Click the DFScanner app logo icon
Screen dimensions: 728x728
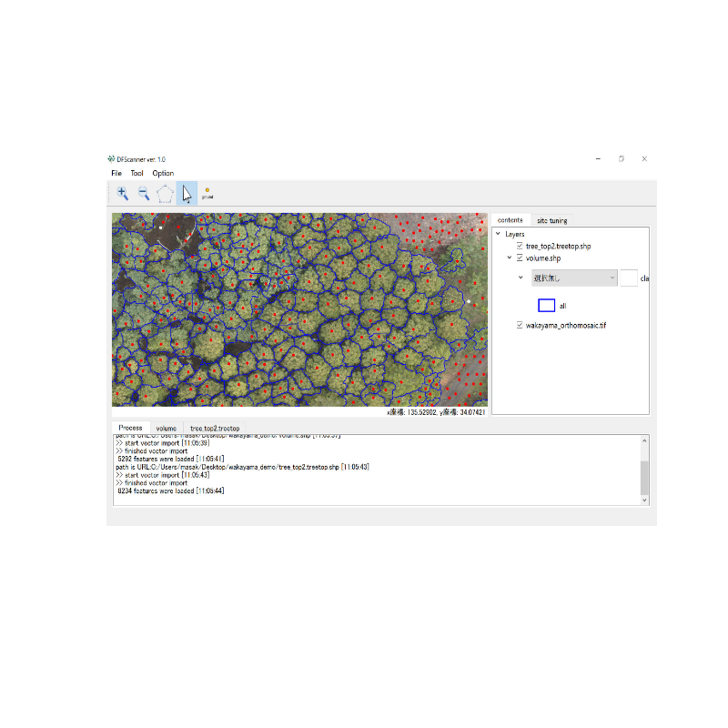[111, 159]
